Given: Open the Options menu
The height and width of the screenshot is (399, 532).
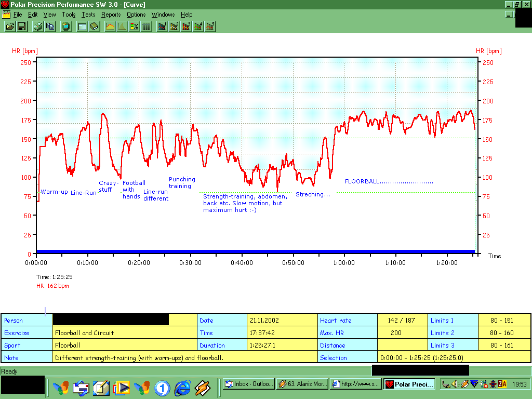Looking at the screenshot, I should (136, 15).
